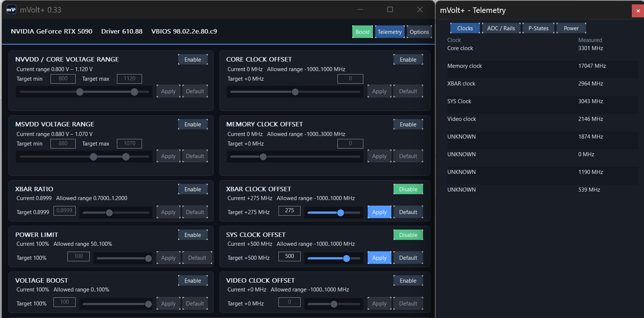This screenshot has width=644, height=318.
Task: Apply the Memory Clock Offset setting
Action: (380, 156)
